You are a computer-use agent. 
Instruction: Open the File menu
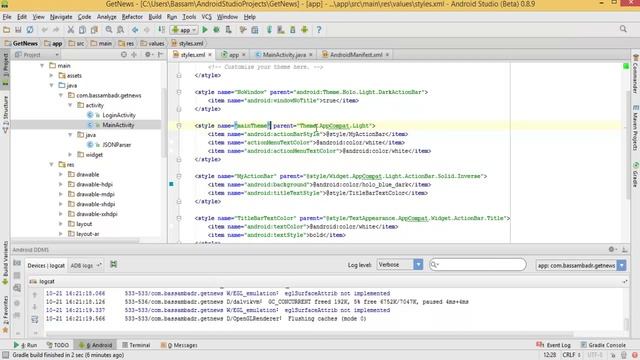[7, 17]
